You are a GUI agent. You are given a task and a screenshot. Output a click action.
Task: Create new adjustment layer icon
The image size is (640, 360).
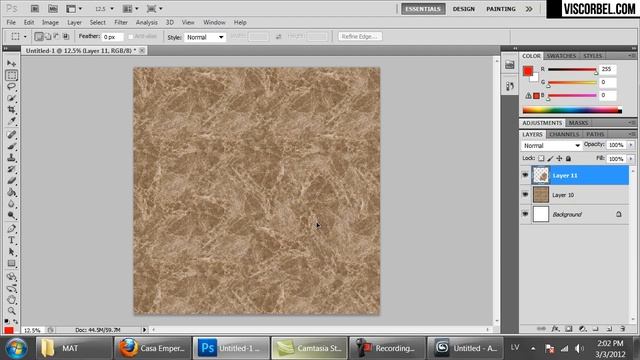coord(582,328)
